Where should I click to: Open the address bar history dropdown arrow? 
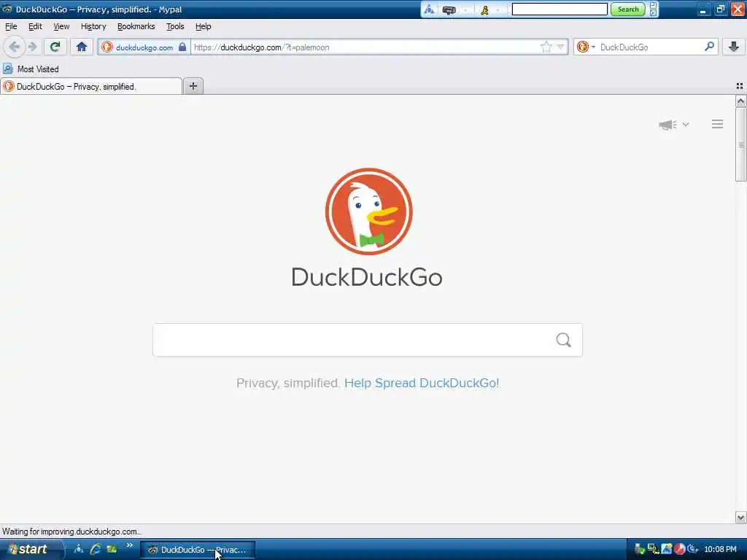[561, 47]
